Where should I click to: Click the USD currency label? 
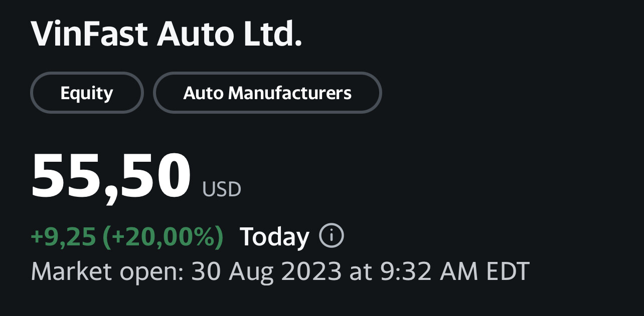coord(222,190)
